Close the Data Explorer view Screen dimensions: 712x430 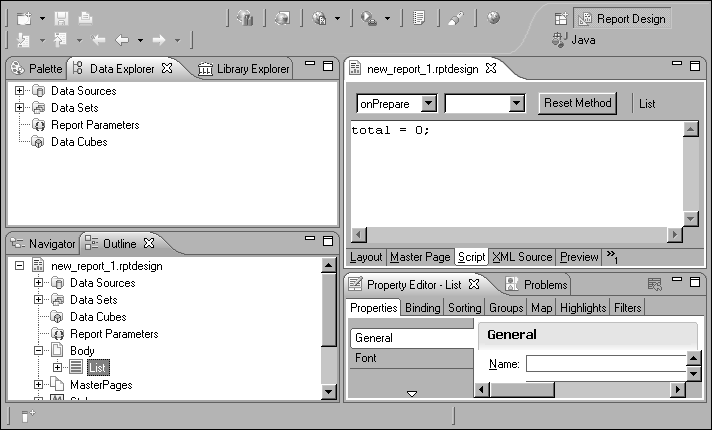coord(168,68)
